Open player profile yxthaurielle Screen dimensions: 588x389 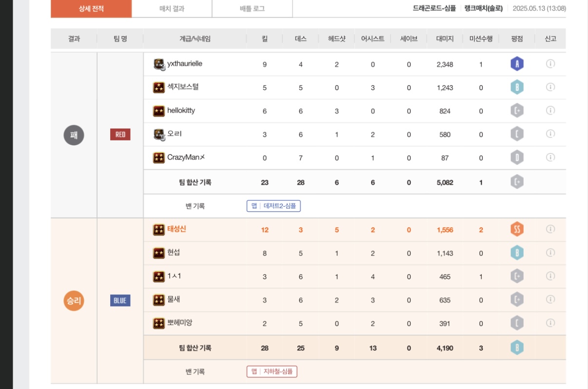pos(185,64)
